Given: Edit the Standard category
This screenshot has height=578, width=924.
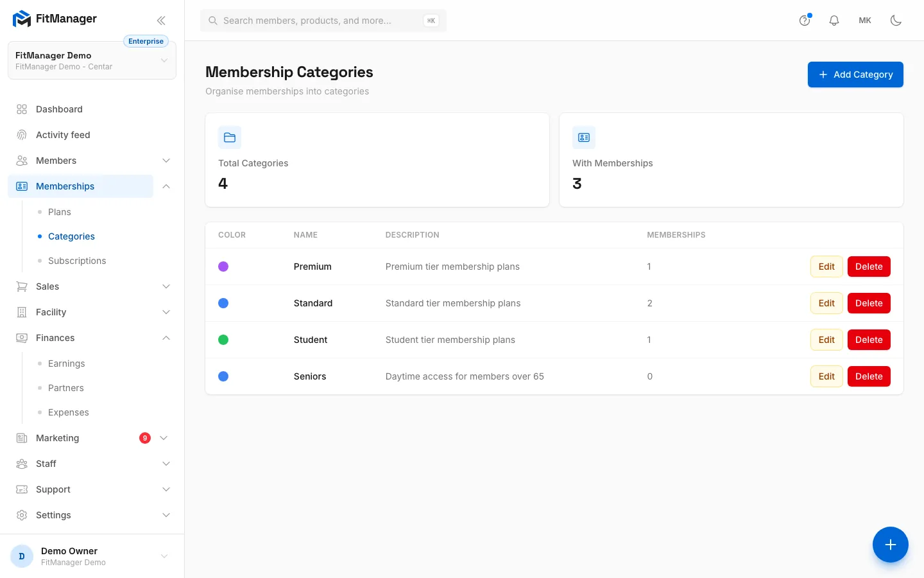Looking at the screenshot, I should click(x=826, y=303).
